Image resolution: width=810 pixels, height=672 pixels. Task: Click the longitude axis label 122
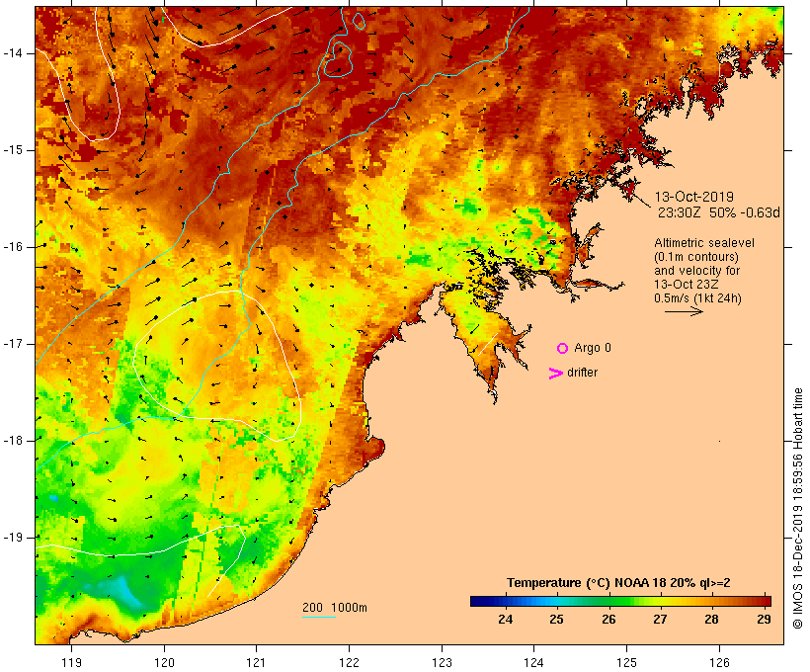[350, 662]
